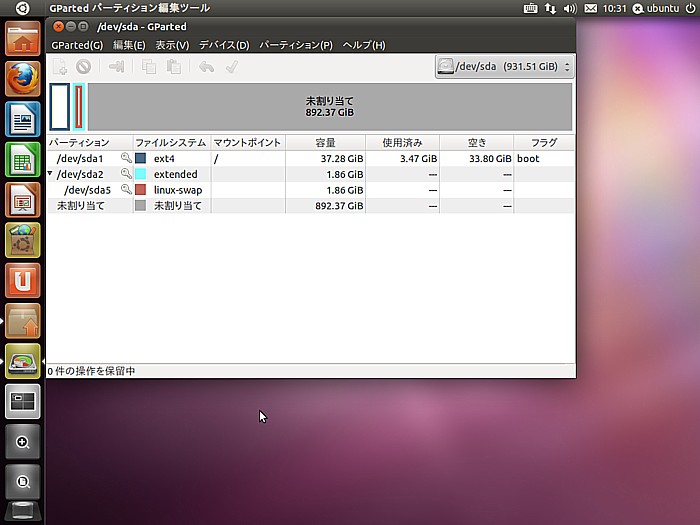700x525 pixels.
Task: Click the 0 件の操作を保留中 status bar text
Action: tap(91, 371)
